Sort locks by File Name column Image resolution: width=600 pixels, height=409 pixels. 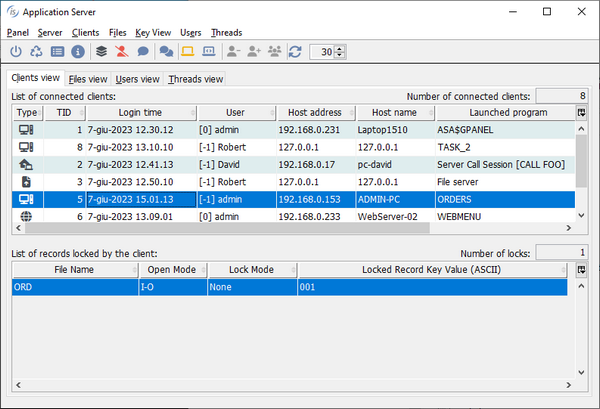75,270
